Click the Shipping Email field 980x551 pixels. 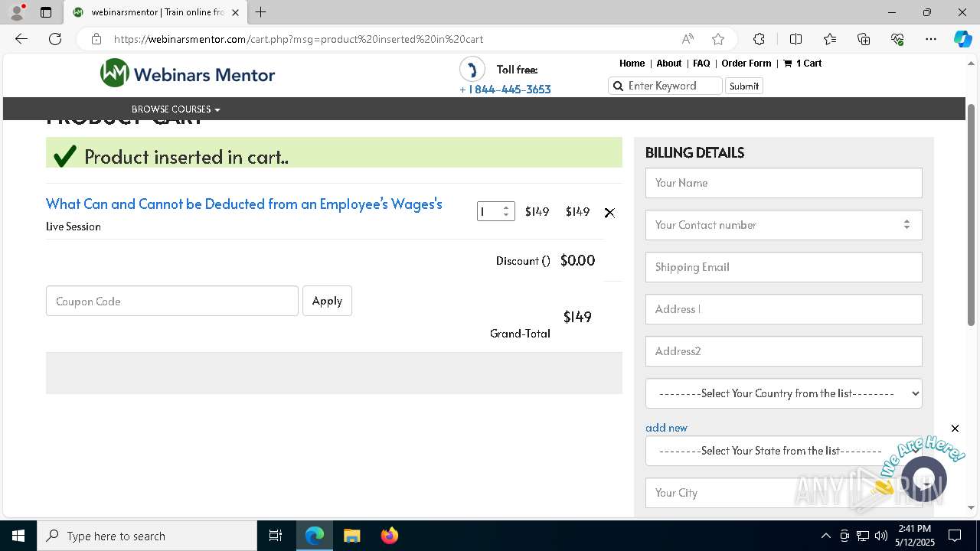click(x=783, y=267)
